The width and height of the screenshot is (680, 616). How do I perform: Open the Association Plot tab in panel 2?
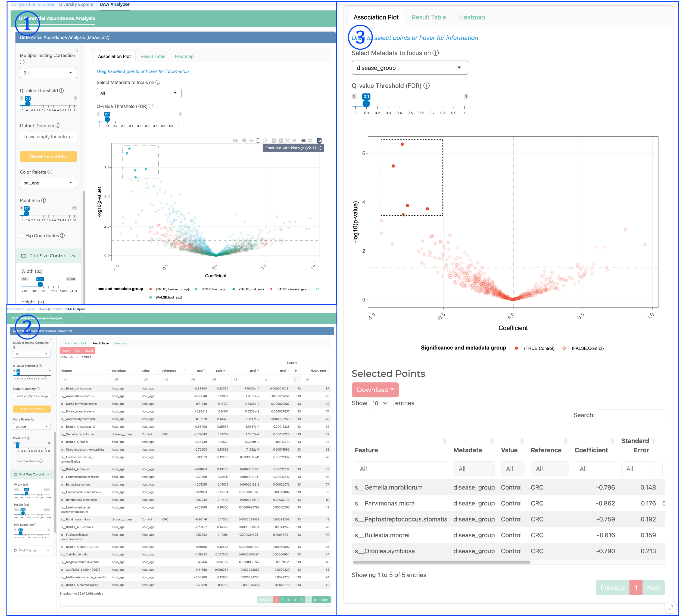(x=75, y=343)
